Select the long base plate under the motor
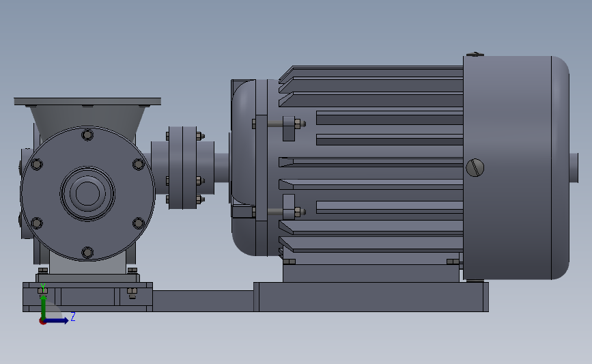This screenshot has height=364, width=592. click(x=371, y=297)
